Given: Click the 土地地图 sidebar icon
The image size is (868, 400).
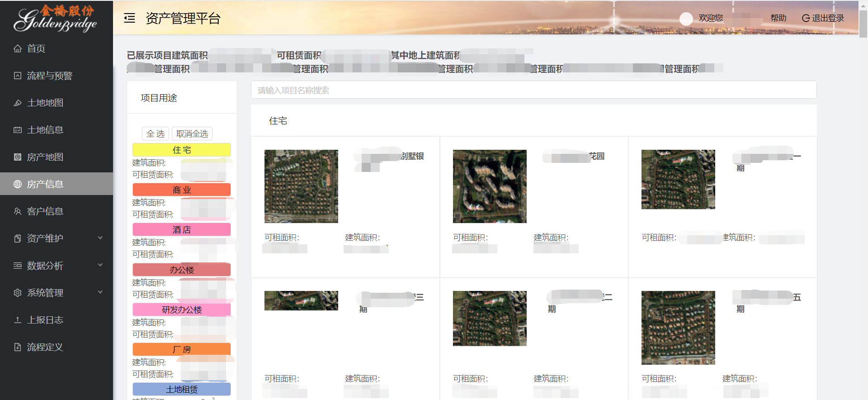Looking at the screenshot, I should point(18,103).
